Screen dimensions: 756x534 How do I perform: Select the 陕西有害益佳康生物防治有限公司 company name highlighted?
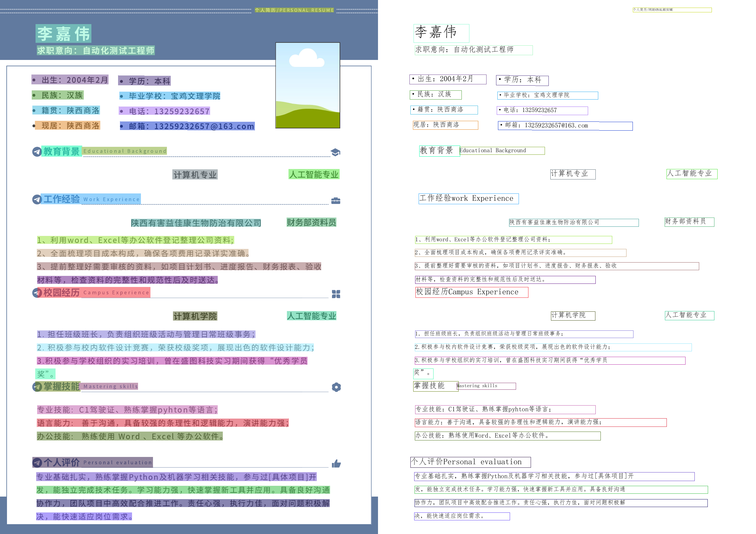[196, 223]
